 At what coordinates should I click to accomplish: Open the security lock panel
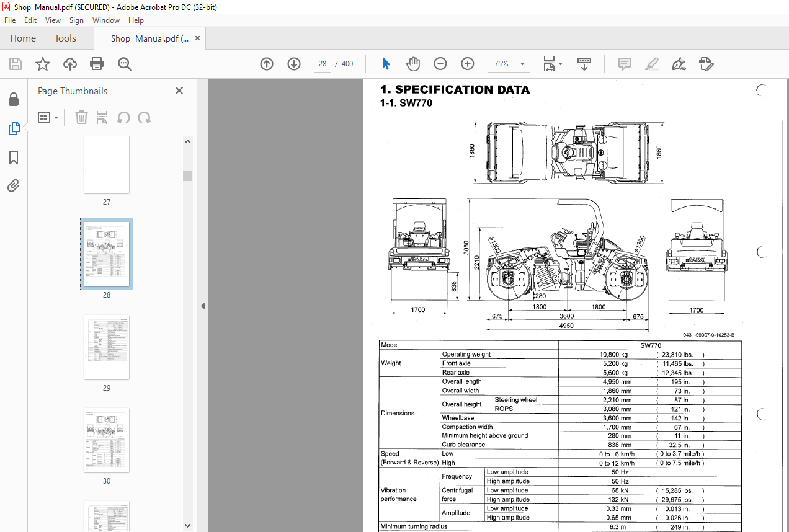[x=14, y=99]
